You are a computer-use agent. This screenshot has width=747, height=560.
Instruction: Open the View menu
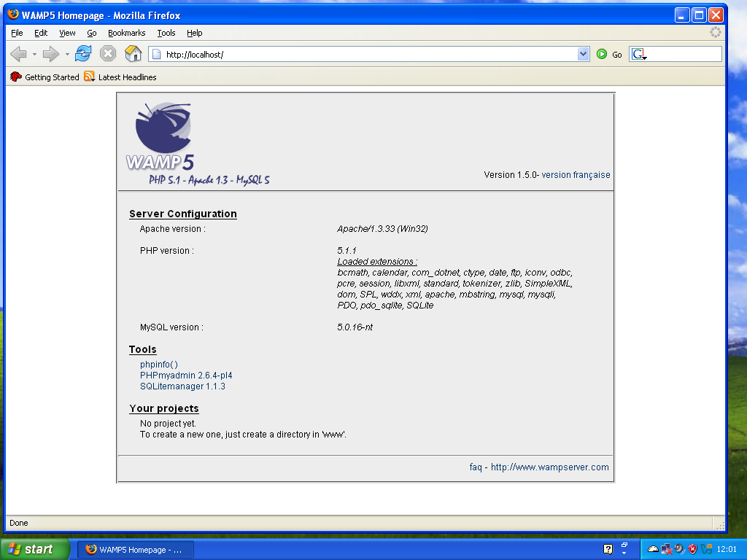67,33
